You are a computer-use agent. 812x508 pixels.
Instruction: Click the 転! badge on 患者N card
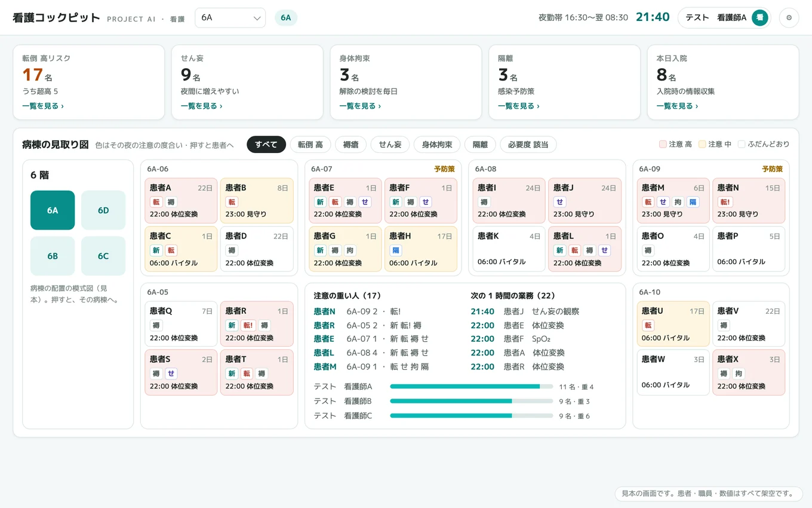point(725,202)
